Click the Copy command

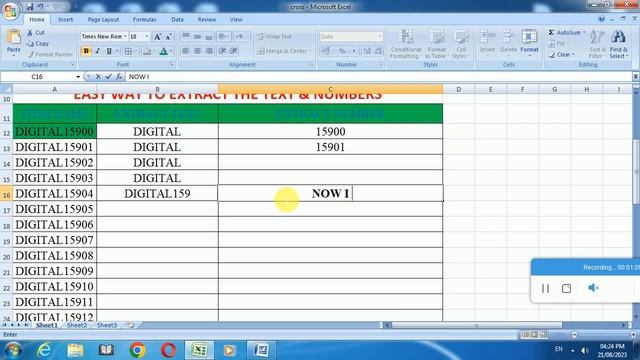tap(38, 43)
